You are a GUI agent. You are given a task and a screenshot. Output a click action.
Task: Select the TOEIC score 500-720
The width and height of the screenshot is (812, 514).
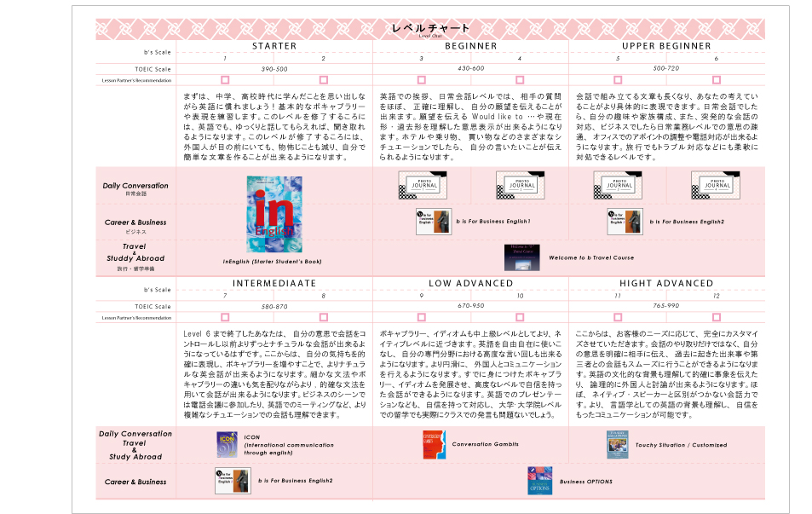pos(666,68)
